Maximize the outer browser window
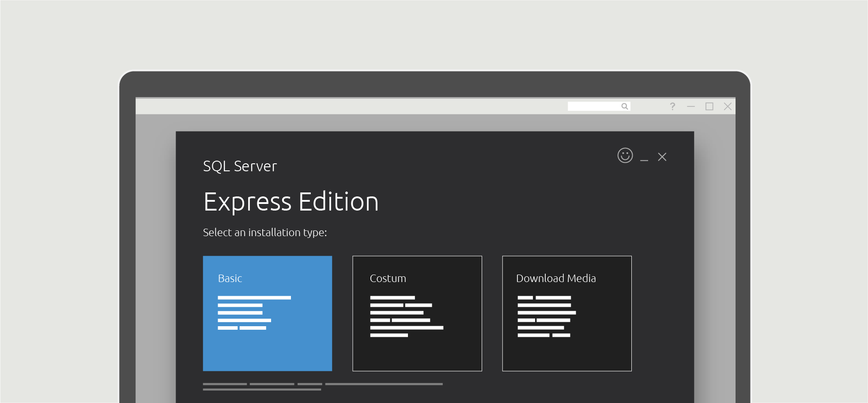 coord(709,106)
